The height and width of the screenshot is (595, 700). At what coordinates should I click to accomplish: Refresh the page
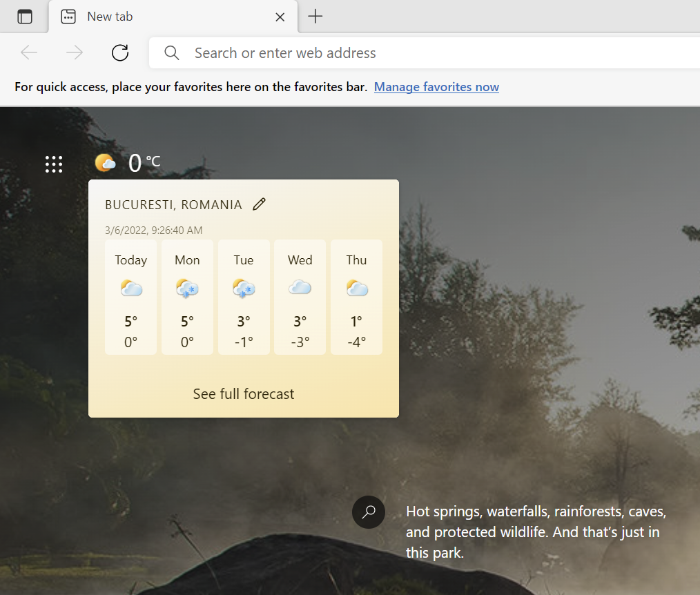(x=120, y=52)
